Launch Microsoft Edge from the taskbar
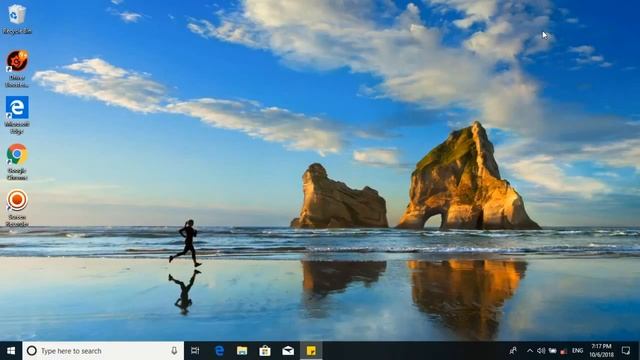 pos(219,351)
